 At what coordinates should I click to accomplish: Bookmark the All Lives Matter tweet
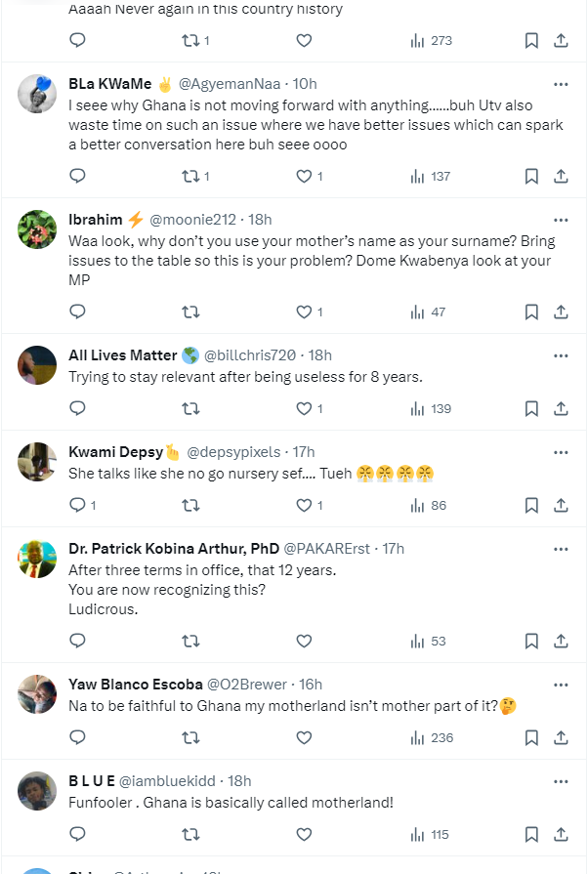click(x=531, y=408)
